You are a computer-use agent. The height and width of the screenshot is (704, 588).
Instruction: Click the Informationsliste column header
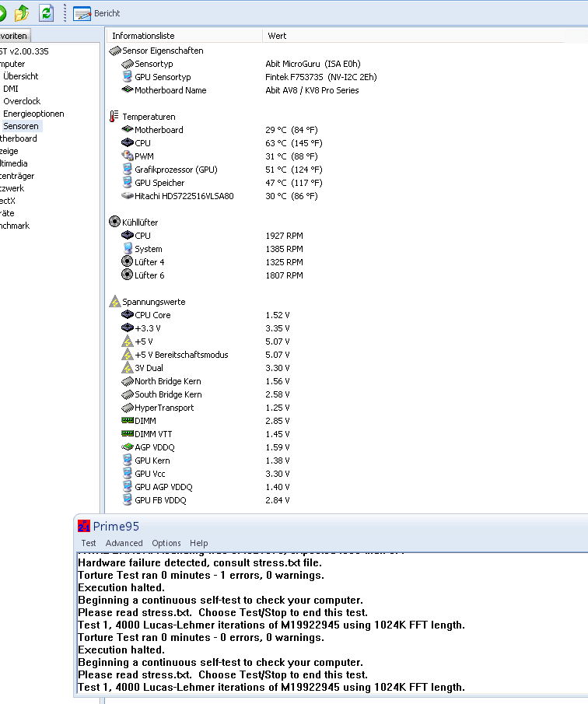[184, 36]
